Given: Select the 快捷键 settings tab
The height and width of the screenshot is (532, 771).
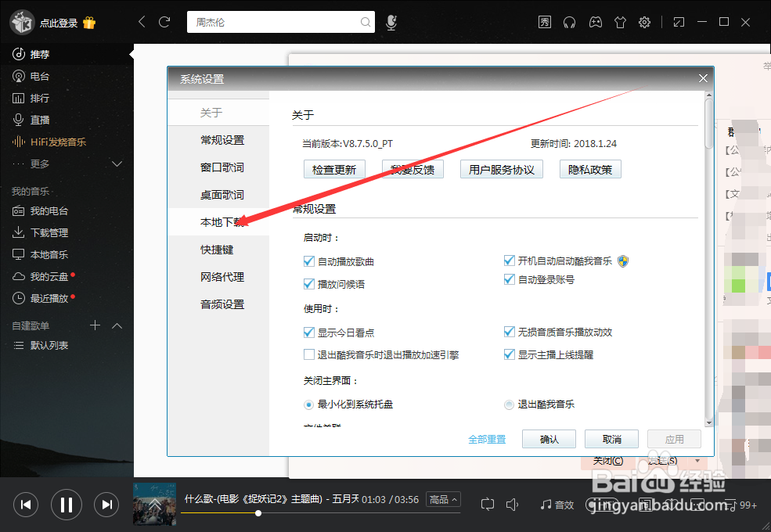Looking at the screenshot, I should click(218, 250).
